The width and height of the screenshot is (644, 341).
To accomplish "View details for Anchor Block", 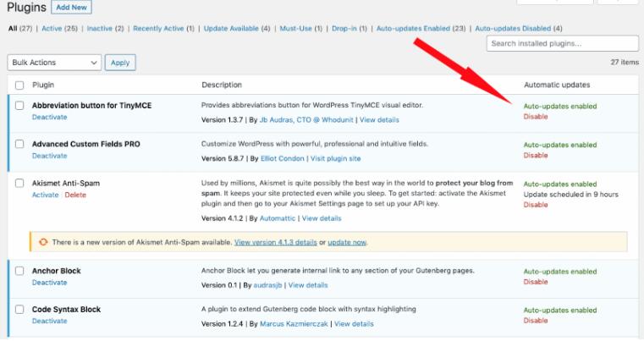I will point(308,285).
